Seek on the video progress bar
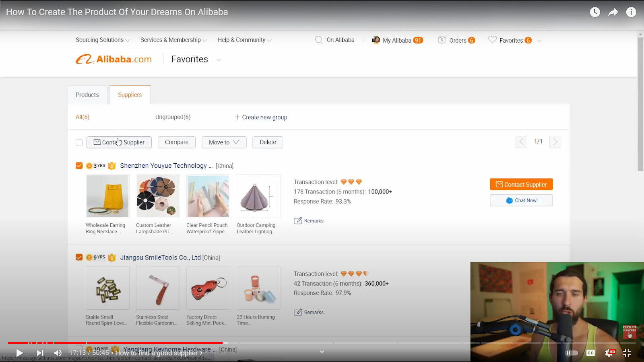The height and width of the screenshot is (362, 644). pos(322,343)
